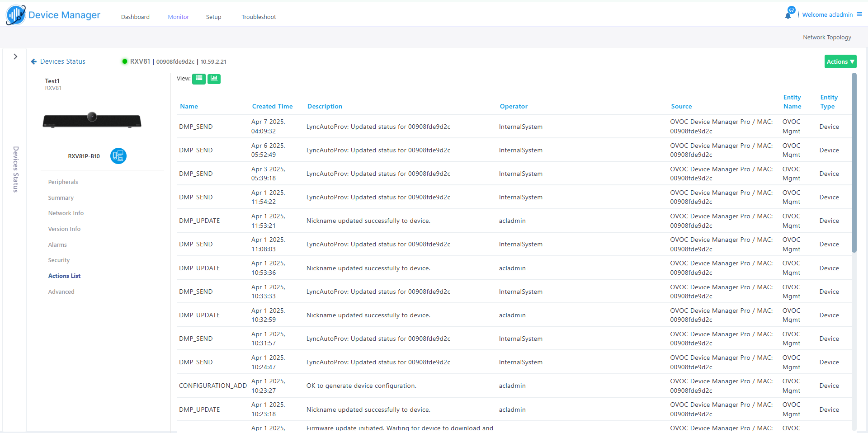
Task: Click the Apr 6 2025, 05:52:49 timestamp
Action: 268,150
